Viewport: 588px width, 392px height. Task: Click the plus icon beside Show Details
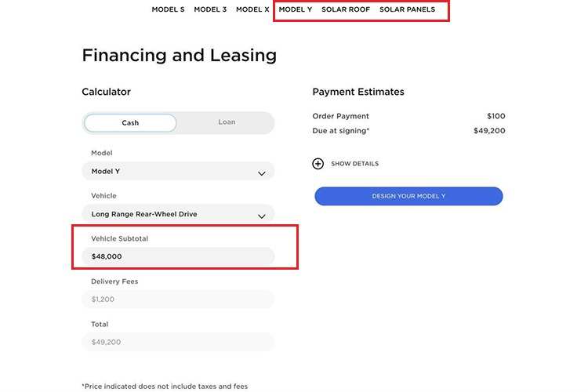[318, 164]
